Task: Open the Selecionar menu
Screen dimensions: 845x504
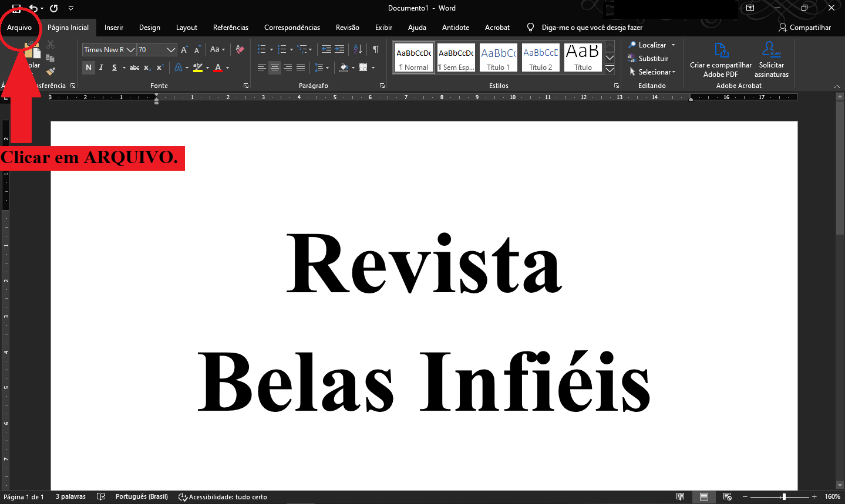Action: coord(652,72)
